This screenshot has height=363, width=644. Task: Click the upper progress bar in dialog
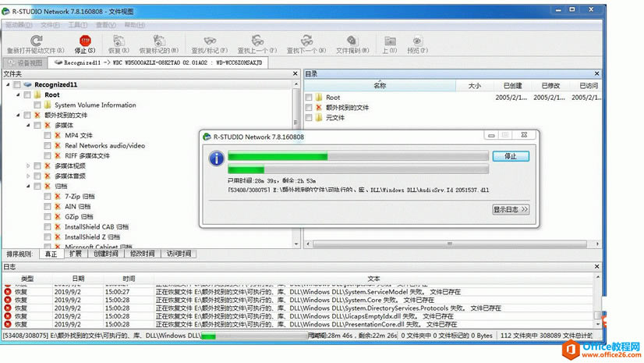(x=358, y=156)
